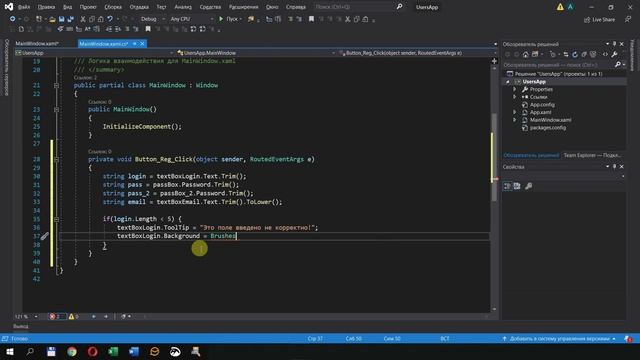Click the screwdriver quick action icon on line 37
The image size is (640, 360).
(x=44, y=236)
